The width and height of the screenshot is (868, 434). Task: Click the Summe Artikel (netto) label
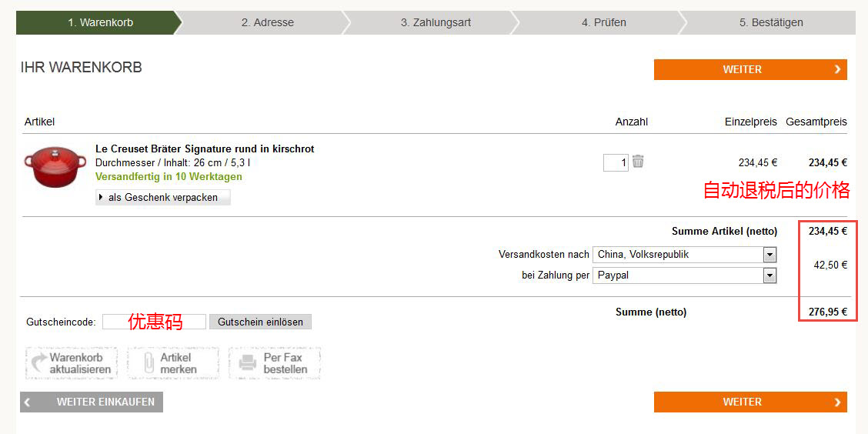click(724, 232)
